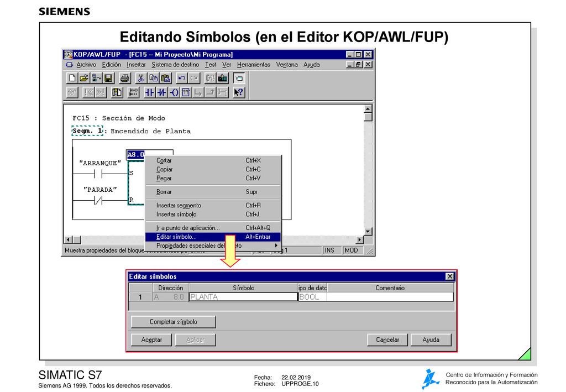This screenshot has height=392, width=566.
Task: Close the Editar símbolos dialog
Action: [449, 276]
